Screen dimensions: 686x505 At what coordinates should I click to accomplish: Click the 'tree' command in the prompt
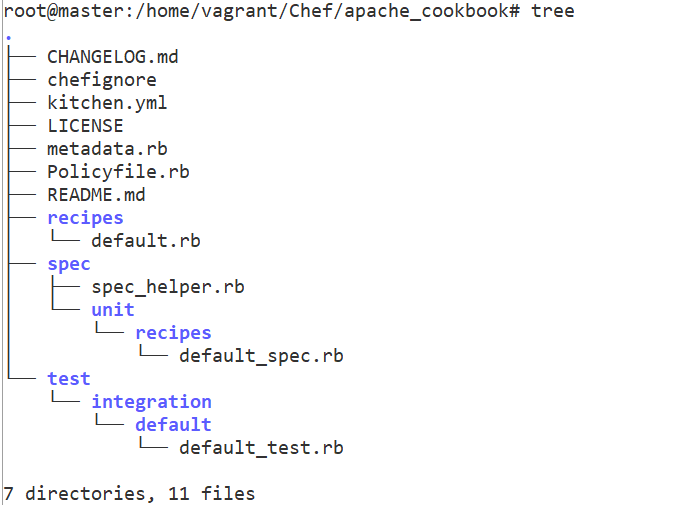(x=553, y=11)
